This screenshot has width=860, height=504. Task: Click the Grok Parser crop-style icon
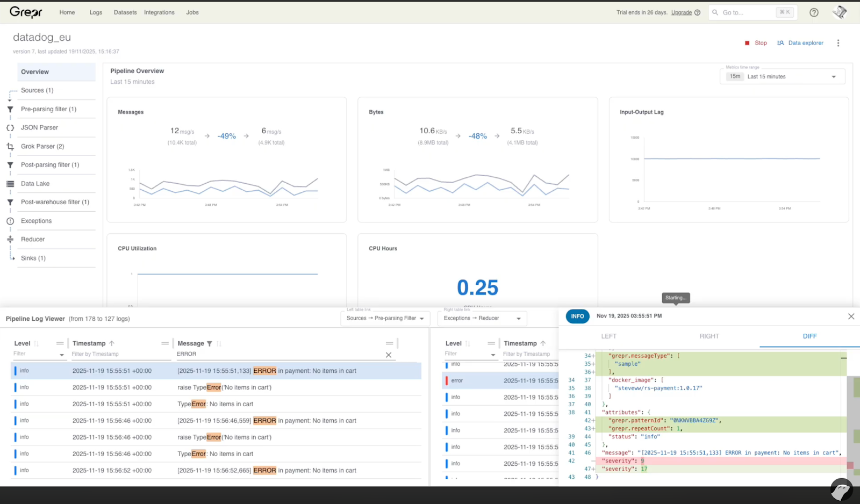[10, 146]
